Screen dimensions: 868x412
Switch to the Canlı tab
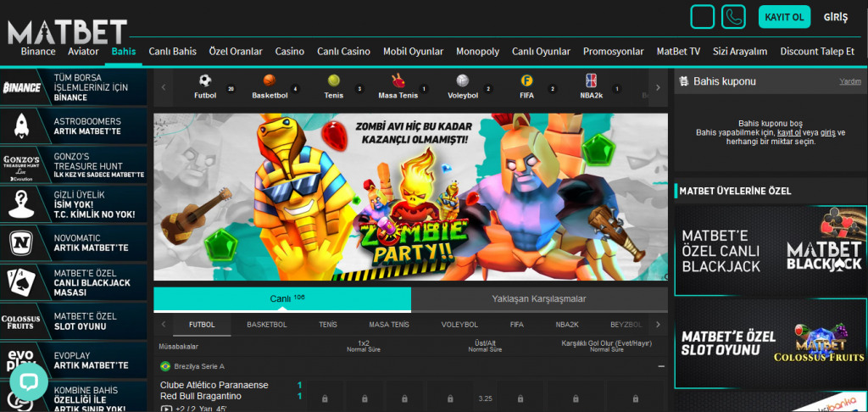(x=282, y=299)
